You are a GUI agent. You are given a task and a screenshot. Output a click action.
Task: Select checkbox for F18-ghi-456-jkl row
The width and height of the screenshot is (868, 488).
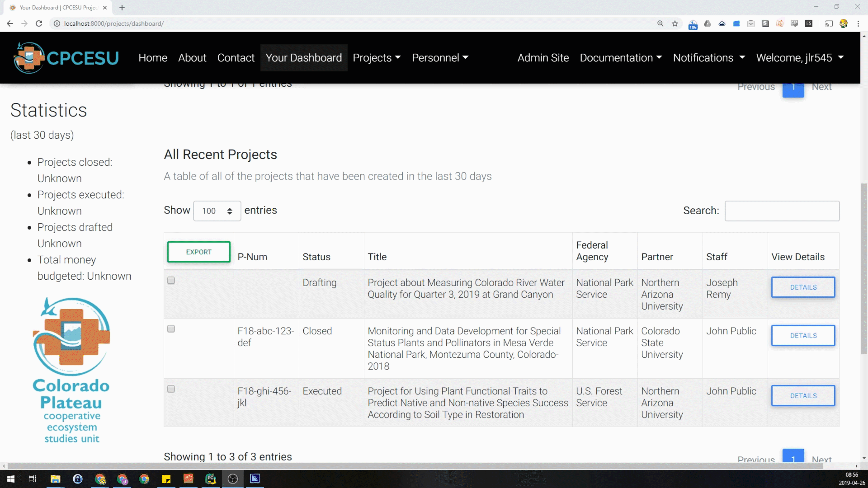point(171,389)
